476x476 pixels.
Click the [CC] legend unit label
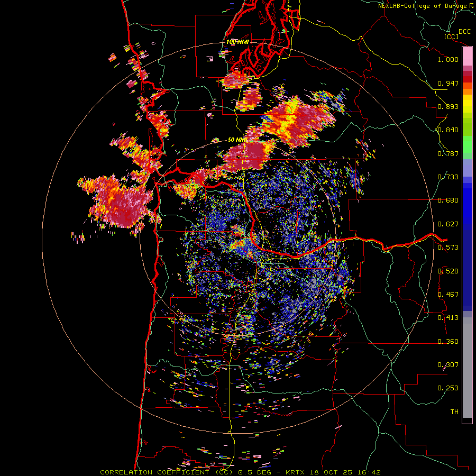point(451,36)
